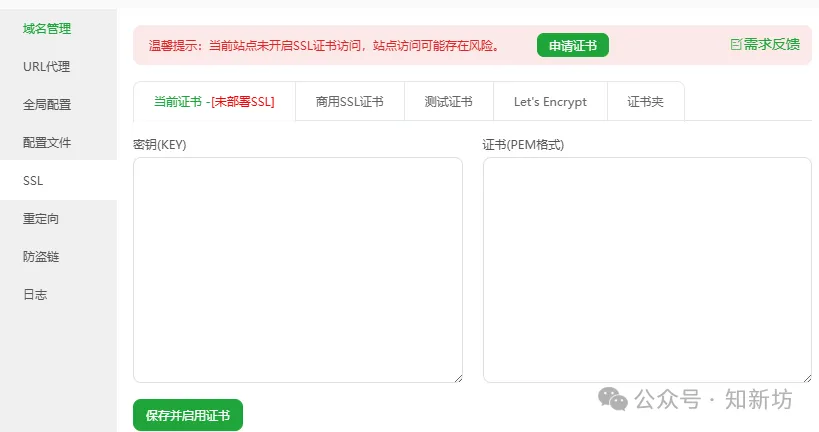819x432 pixels.
Task: Switch to 商用SSL证书 tab
Action: tap(349, 101)
